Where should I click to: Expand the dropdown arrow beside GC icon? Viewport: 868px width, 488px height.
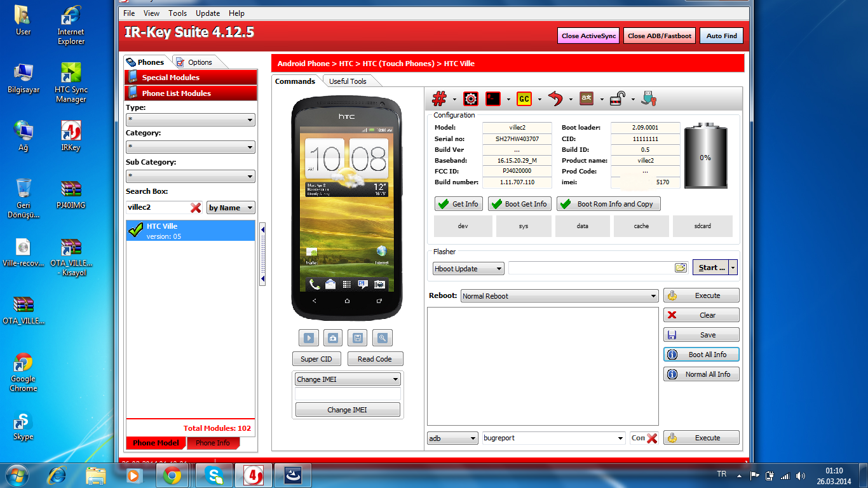click(x=539, y=99)
